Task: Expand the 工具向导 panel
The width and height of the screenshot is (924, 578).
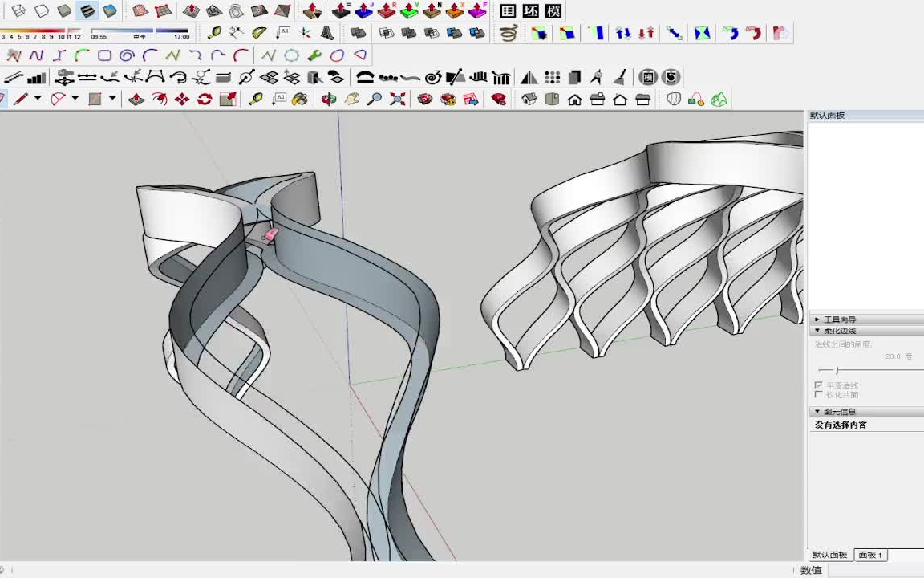Action: (840, 319)
